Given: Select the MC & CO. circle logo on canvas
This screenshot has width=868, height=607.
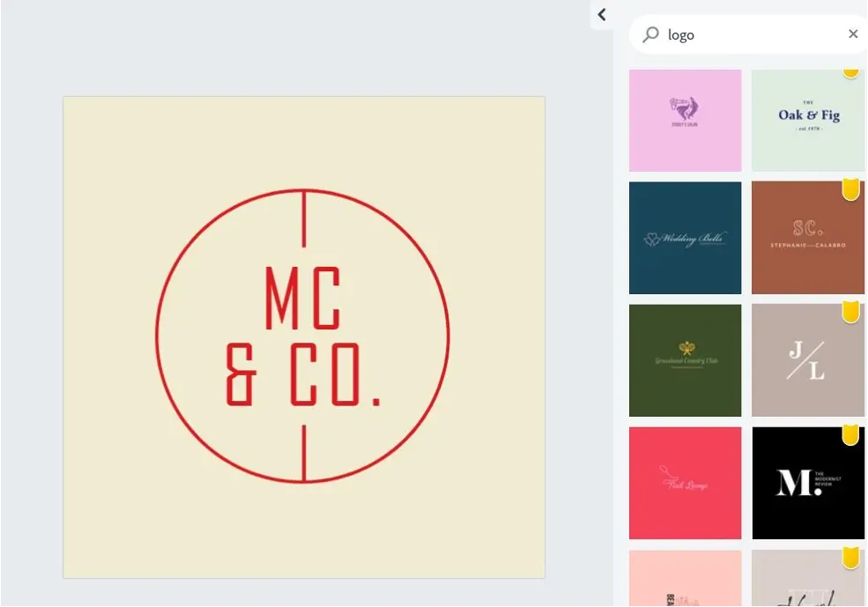Looking at the screenshot, I should tap(303, 336).
